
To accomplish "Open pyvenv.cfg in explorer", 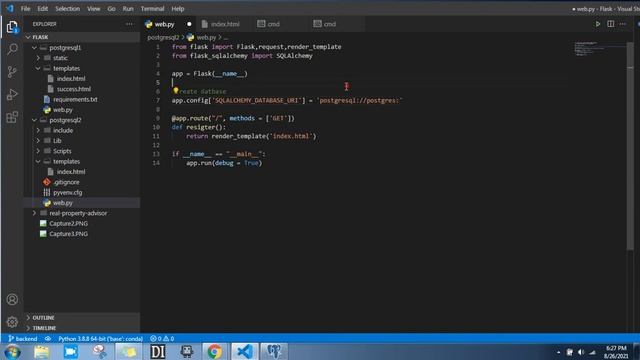I will (x=67, y=192).
